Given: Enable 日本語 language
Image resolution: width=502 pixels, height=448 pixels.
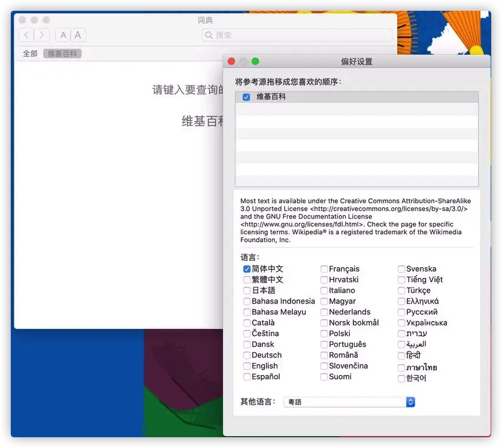Looking at the screenshot, I should pyautogui.click(x=247, y=290).
